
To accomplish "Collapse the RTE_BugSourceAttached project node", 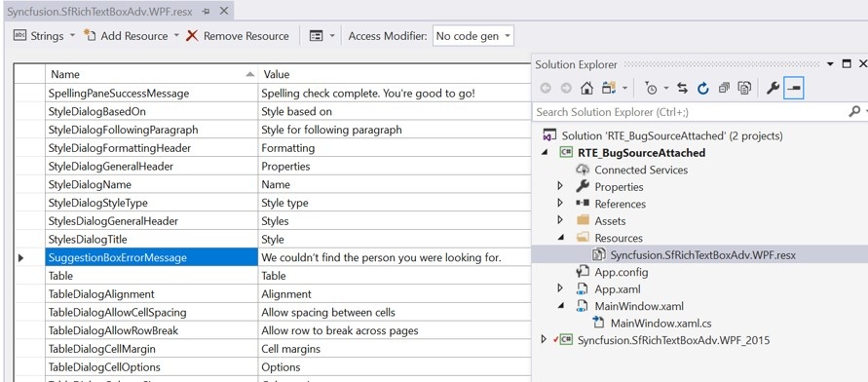I will tap(545, 152).
